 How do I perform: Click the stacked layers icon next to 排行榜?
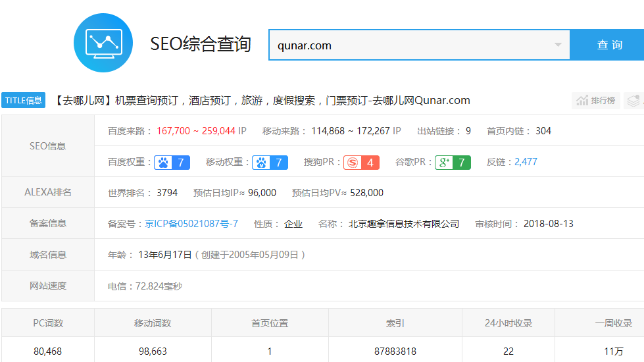(x=633, y=101)
